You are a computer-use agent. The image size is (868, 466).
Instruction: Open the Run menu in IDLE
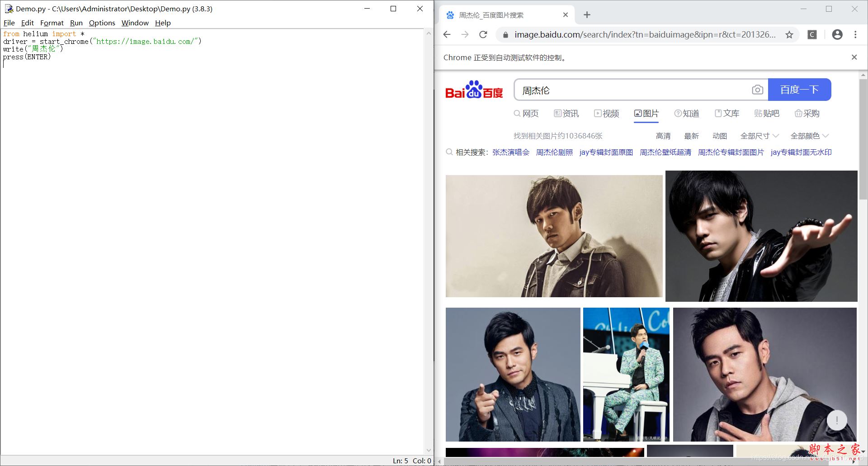(76, 23)
